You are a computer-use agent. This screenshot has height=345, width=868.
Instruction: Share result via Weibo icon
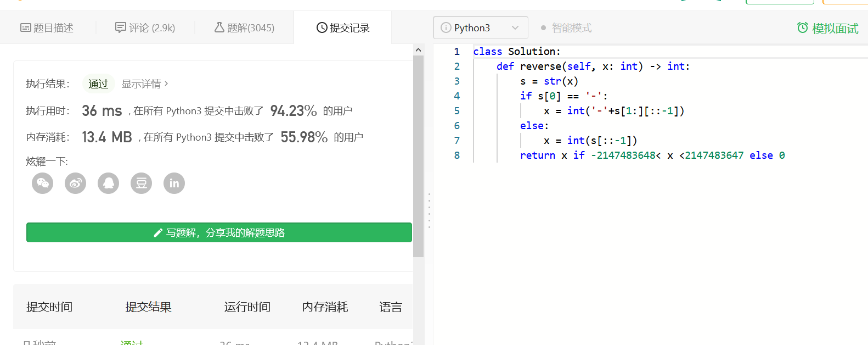pyautogui.click(x=76, y=183)
